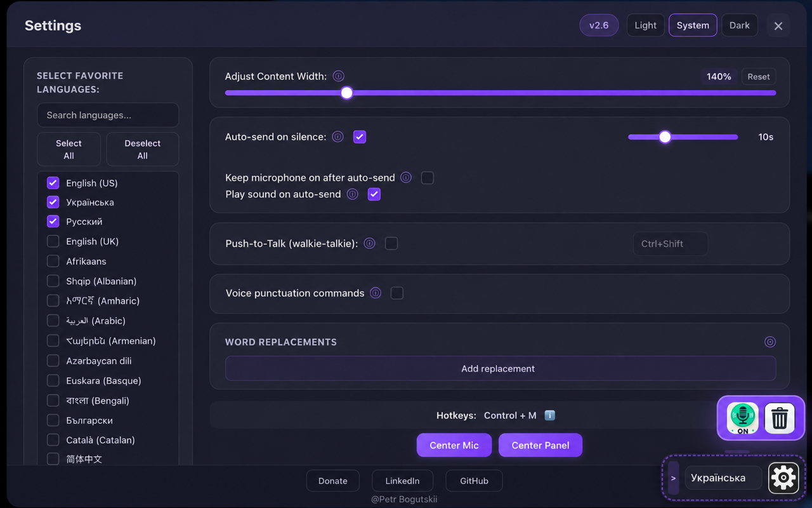Uncheck Play sound on auto-send
812x508 pixels.
374,194
